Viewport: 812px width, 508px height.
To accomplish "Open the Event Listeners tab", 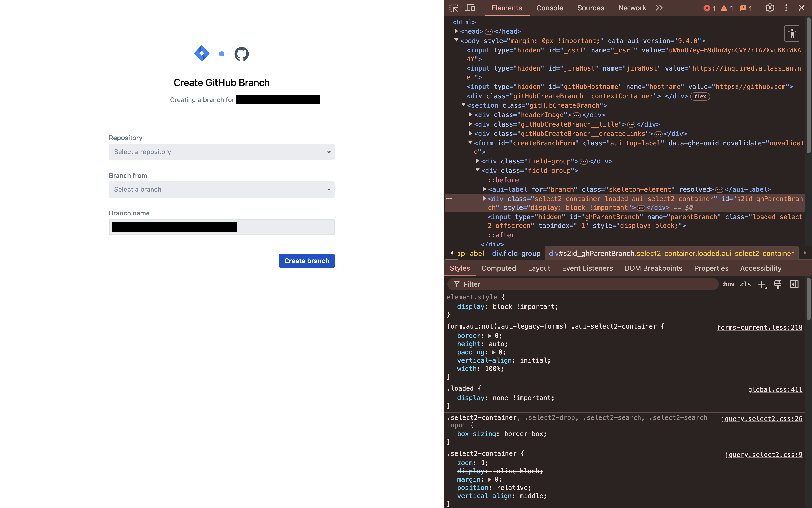I will click(x=587, y=268).
